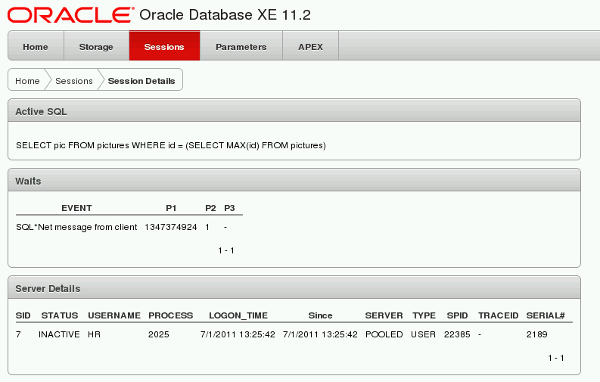Click Home in the breadcrumb
This screenshot has width=600, height=382.
click(27, 81)
